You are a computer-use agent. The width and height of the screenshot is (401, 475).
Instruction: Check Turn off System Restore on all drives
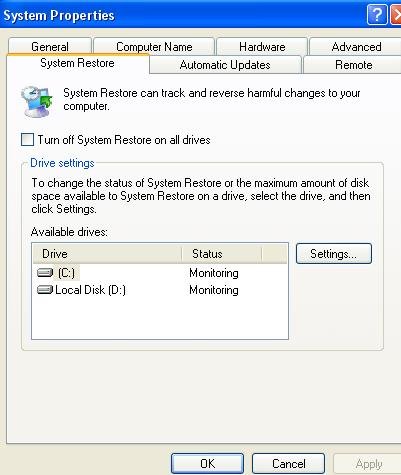27,139
